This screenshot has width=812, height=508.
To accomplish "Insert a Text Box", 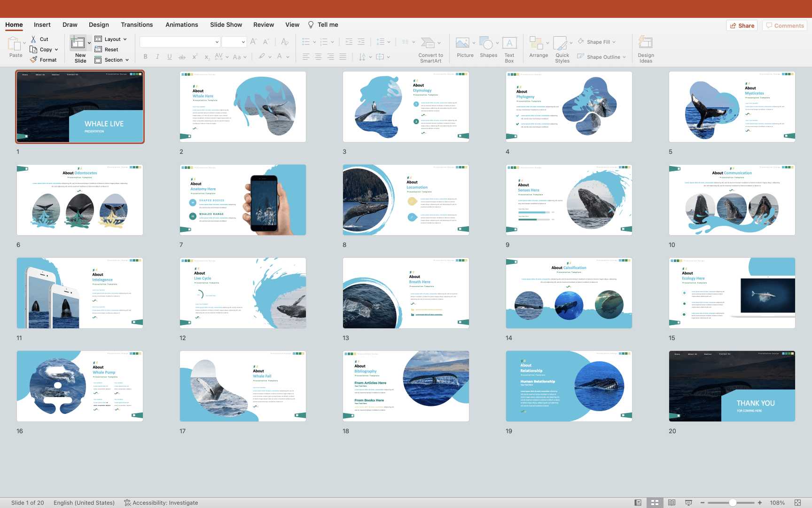I will (509, 43).
